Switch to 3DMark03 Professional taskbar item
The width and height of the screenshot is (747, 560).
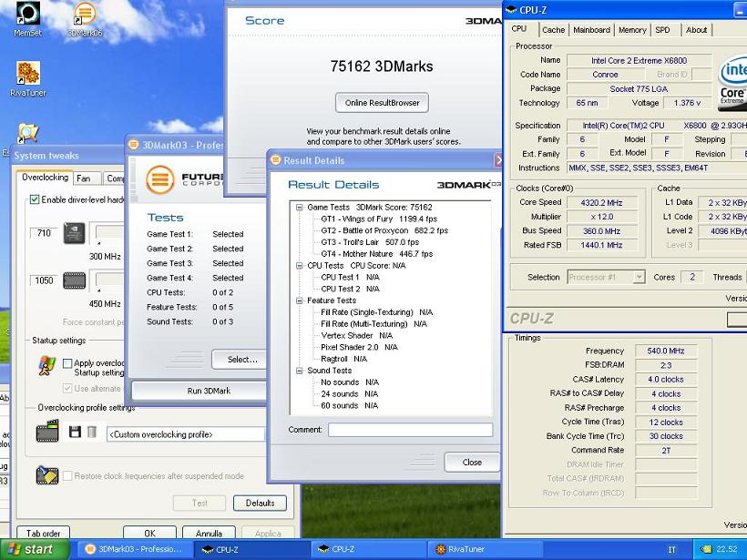[x=134, y=549]
